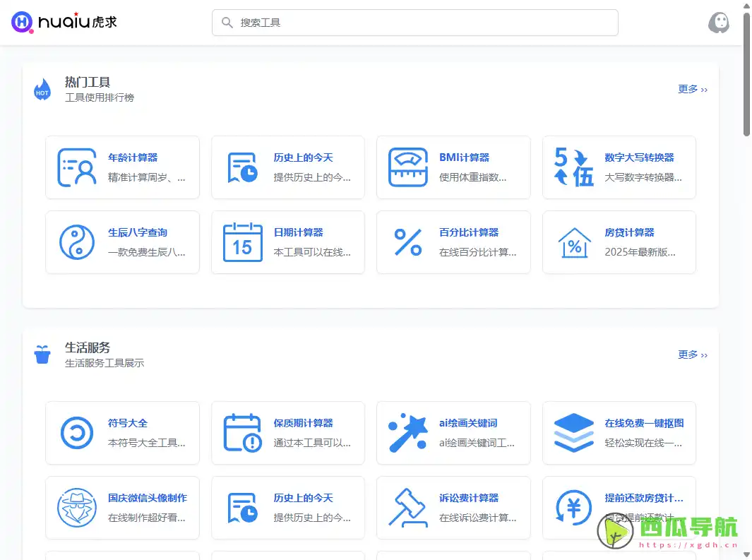Viewport: 752px width, 560px height.
Task: Click the 国庆微信头像制作 spy icon
Action: pyautogui.click(x=77, y=508)
